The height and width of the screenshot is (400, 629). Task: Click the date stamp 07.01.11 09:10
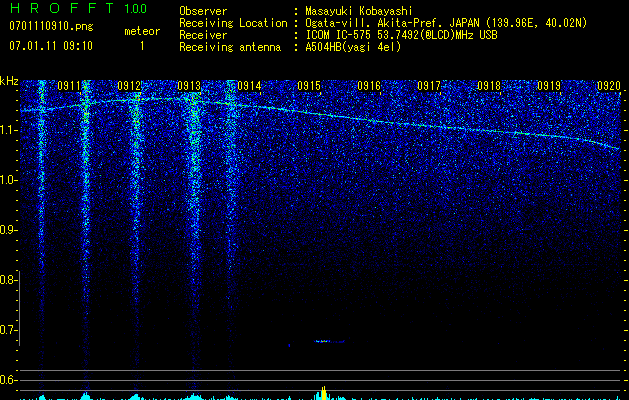51,46
